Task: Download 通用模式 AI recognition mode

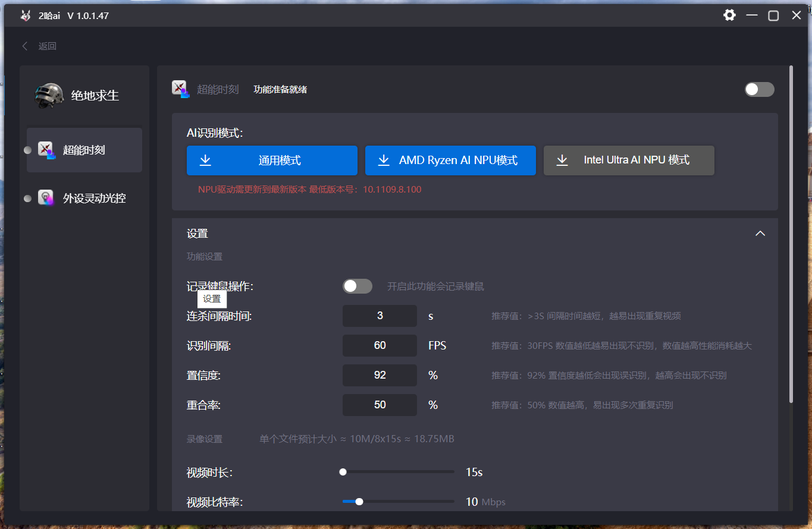Action: 272,160
